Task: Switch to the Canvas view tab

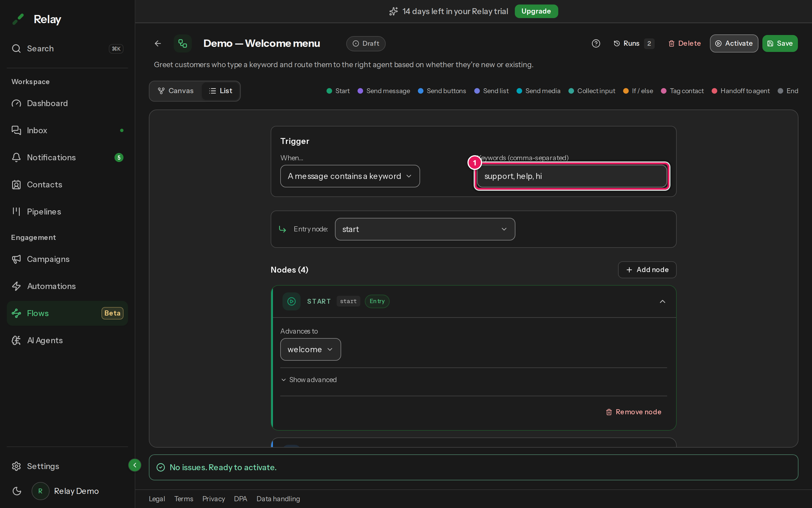Action: click(x=175, y=91)
